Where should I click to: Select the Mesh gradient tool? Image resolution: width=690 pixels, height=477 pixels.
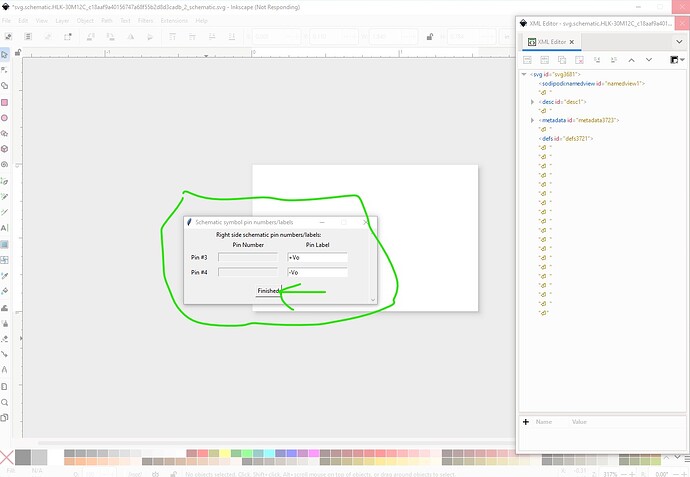4,260
